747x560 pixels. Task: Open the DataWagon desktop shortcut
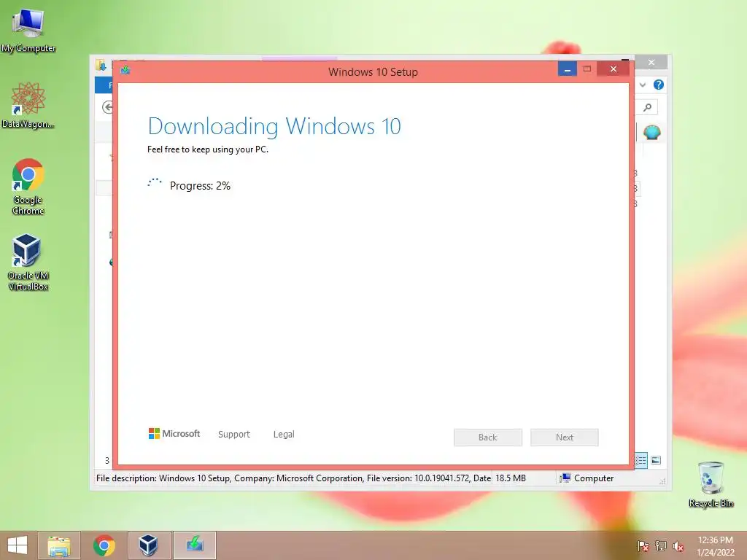[x=28, y=105]
